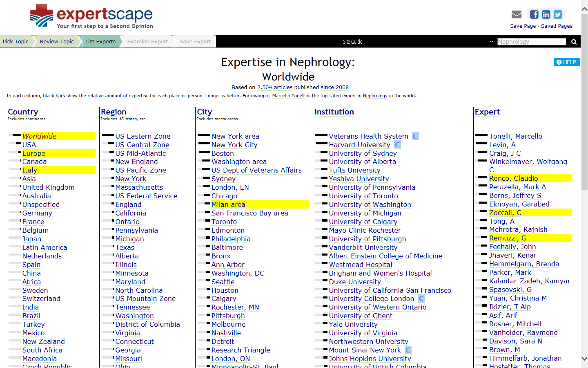Click the search magnifier icon

pos(574,42)
